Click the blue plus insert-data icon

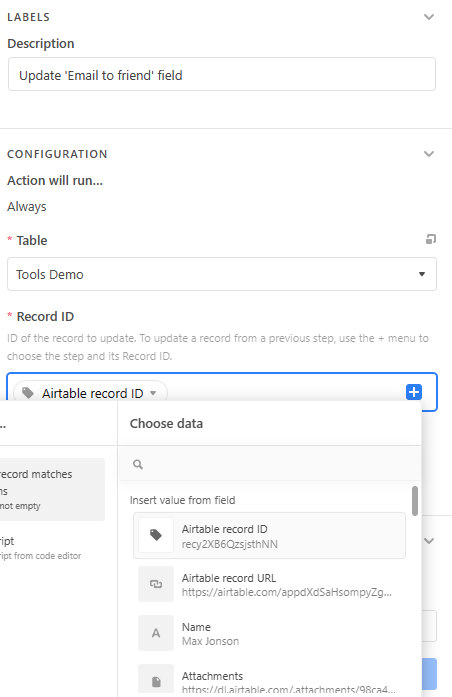pos(414,392)
